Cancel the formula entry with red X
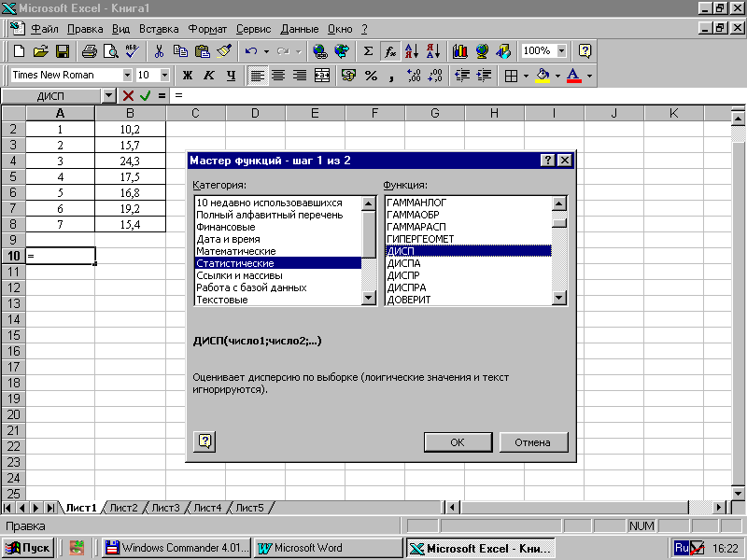The height and width of the screenshot is (560, 747). [x=128, y=96]
